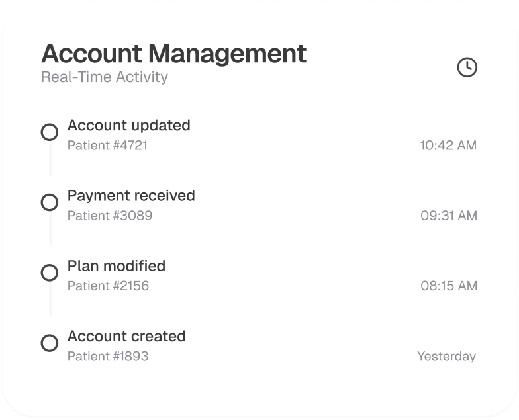Screen dimensions: 519x420
Task: Select Patient #3089 label
Action: (x=110, y=216)
